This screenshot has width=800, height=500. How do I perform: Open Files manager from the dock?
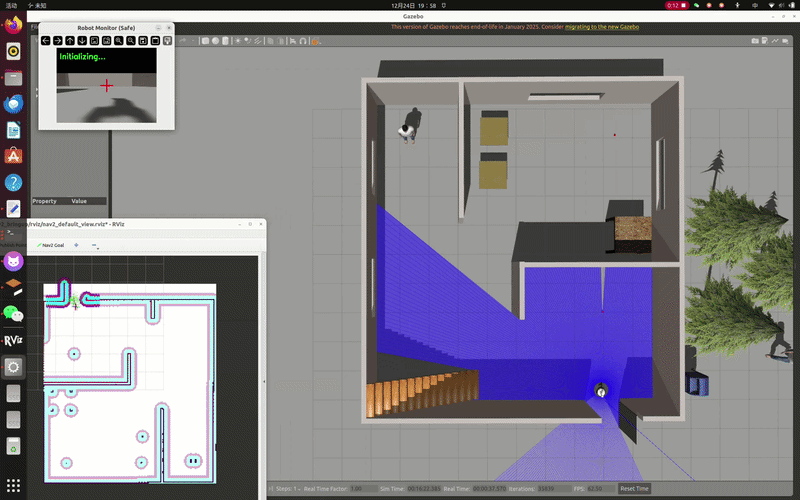[13, 78]
